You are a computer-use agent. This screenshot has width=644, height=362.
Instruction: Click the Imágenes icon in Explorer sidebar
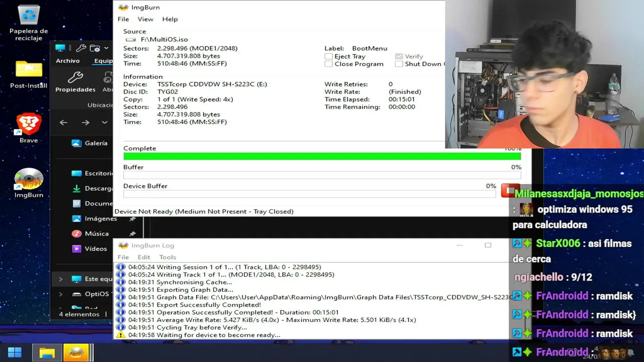(x=76, y=218)
